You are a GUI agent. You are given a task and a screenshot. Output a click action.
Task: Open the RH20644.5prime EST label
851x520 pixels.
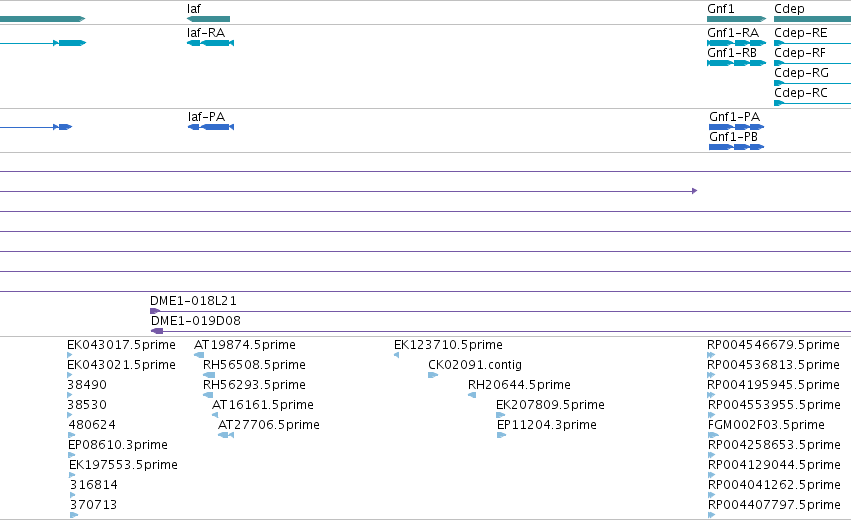519,385
